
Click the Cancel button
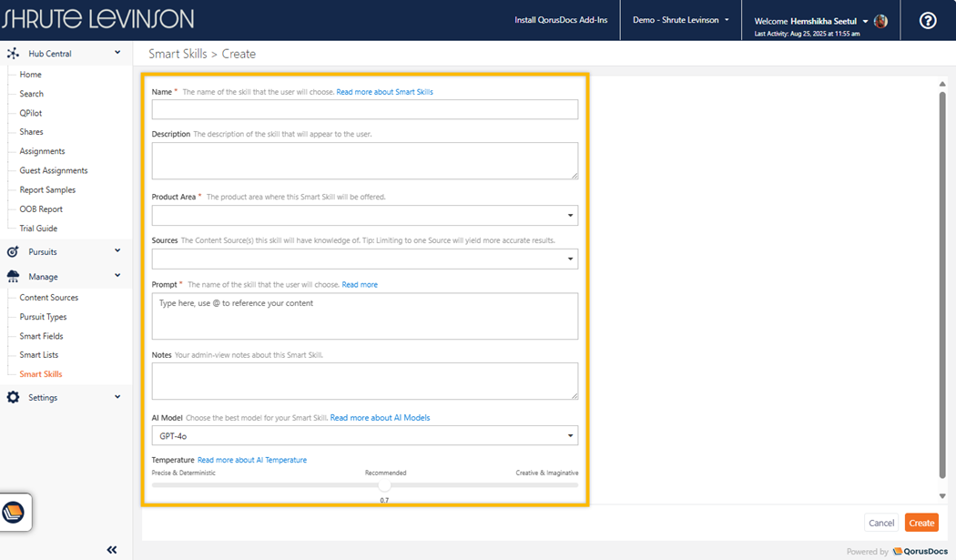click(880, 523)
